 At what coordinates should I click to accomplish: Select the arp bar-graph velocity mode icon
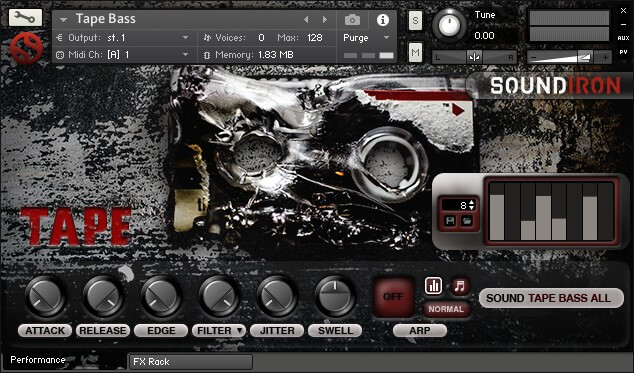(x=433, y=286)
